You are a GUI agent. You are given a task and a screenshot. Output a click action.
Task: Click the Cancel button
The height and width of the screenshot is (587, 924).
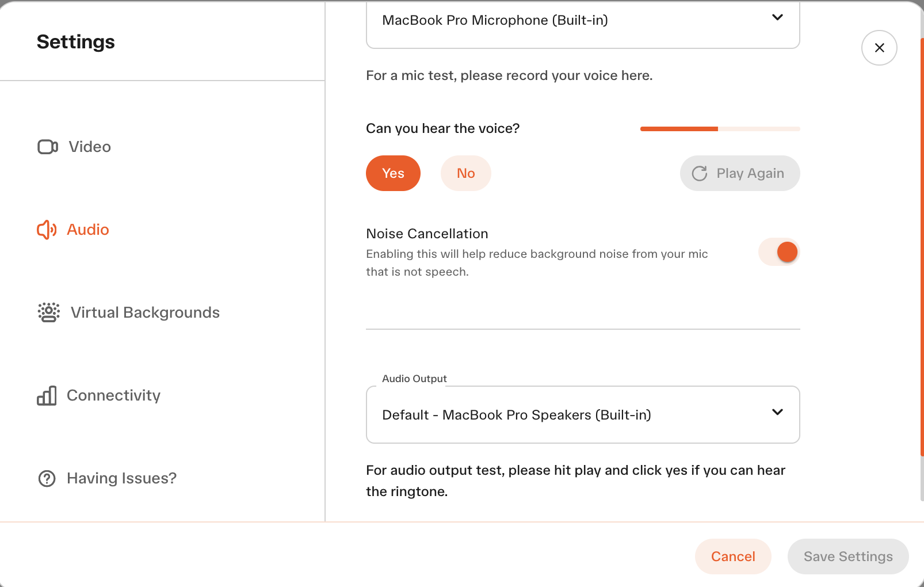(x=733, y=556)
